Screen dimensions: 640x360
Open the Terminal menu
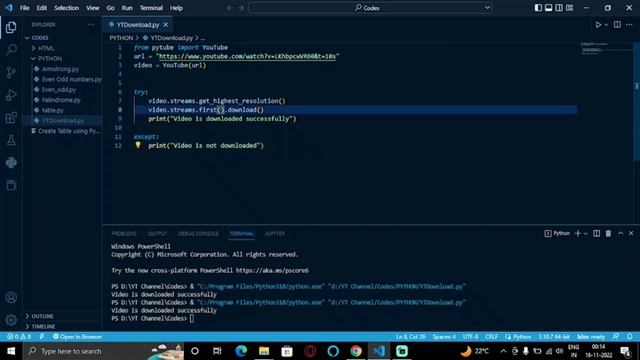pyautogui.click(x=151, y=8)
